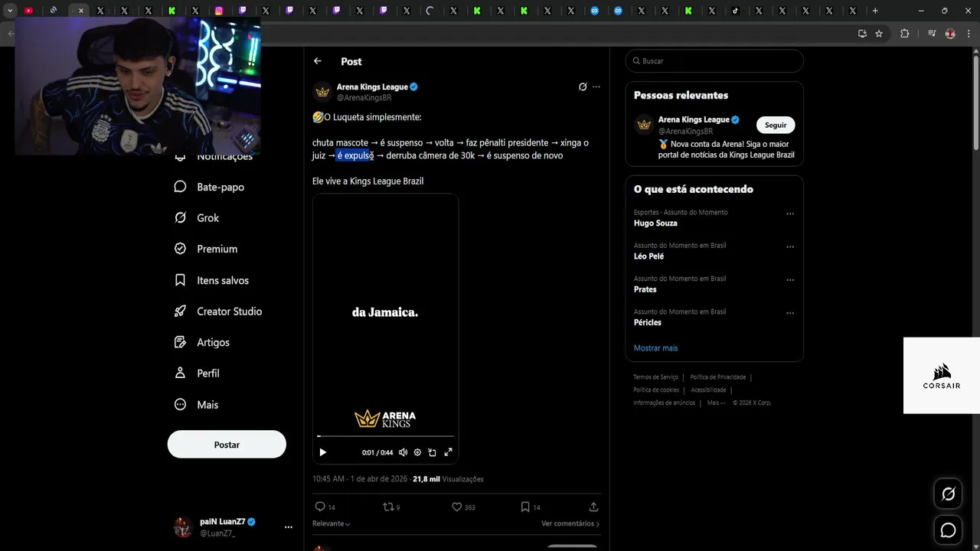
Task: Open the three-dot menu on the post
Action: click(596, 87)
